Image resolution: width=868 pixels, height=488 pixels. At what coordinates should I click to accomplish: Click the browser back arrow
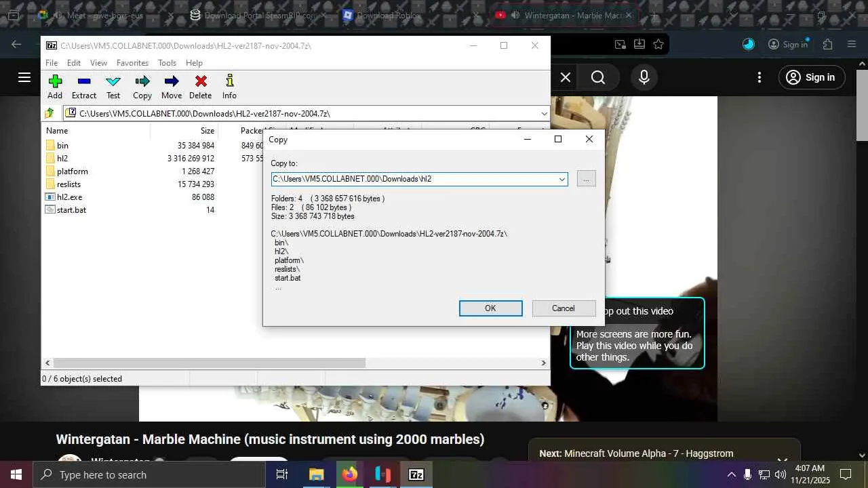[x=16, y=45]
